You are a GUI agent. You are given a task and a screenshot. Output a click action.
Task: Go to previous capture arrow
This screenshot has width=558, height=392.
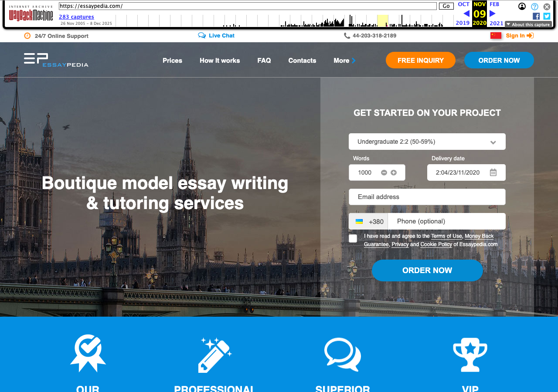pos(466,14)
